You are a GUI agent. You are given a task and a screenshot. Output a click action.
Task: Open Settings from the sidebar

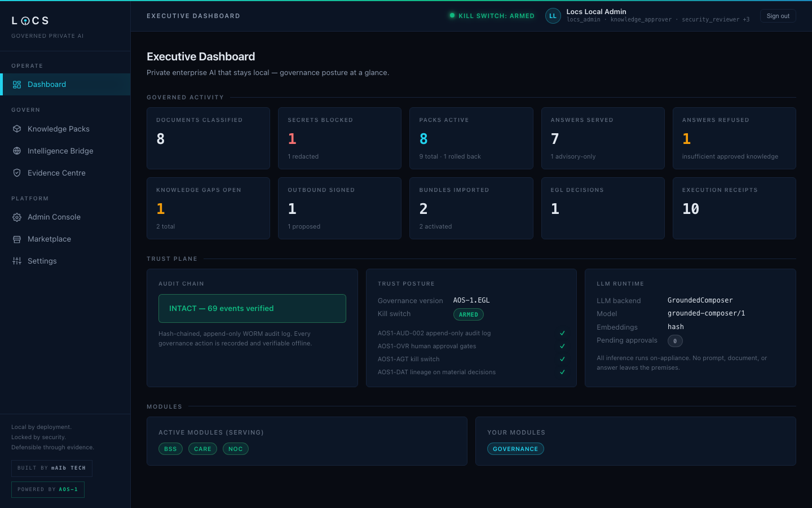pyautogui.click(x=65, y=261)
